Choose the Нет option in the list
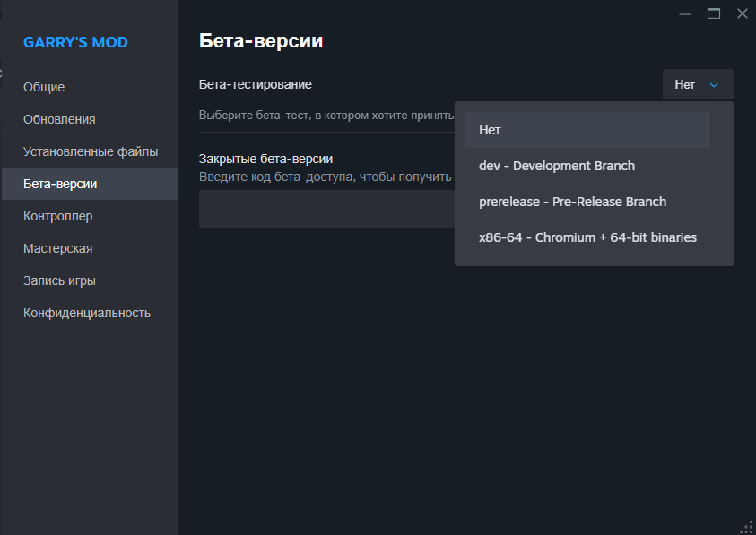The width and height of the screenshot is (756, 535). [587, 130]
